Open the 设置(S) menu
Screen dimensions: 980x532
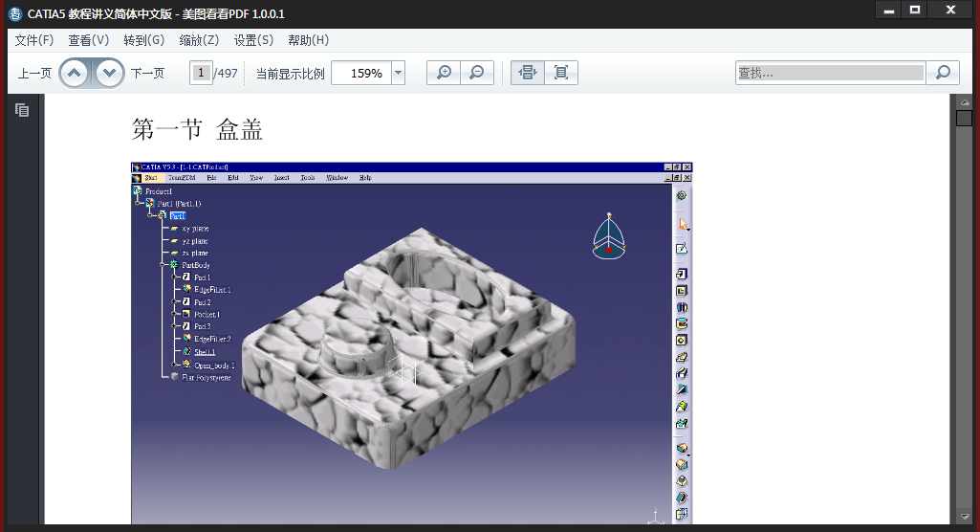(253, 40)
